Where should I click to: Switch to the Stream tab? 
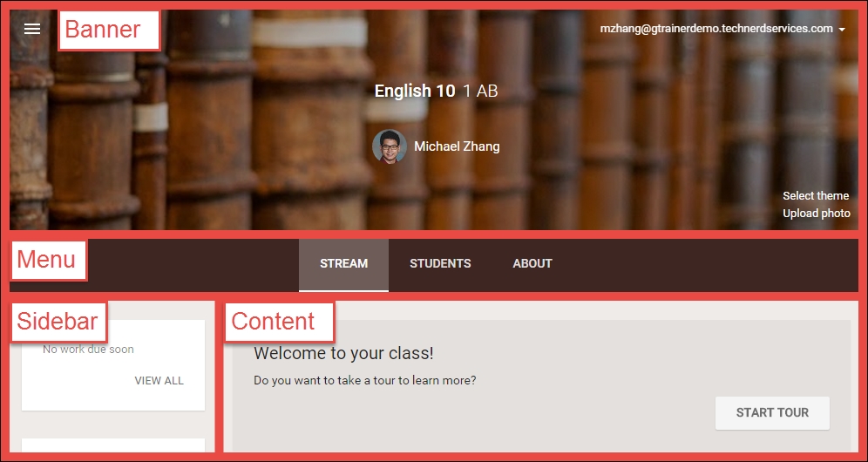(x=343, y=263)
